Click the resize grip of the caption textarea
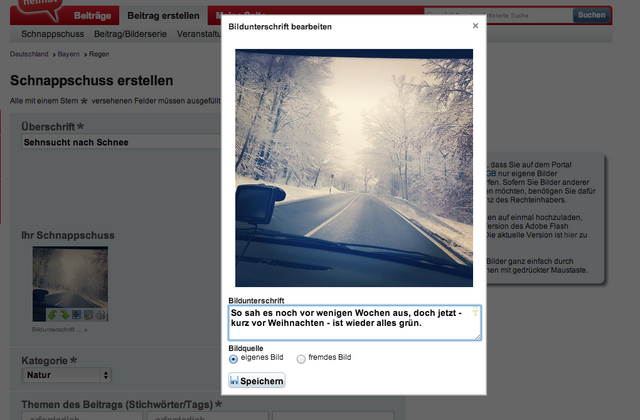This screenshot has height=420, width=640. pos(478,337)
